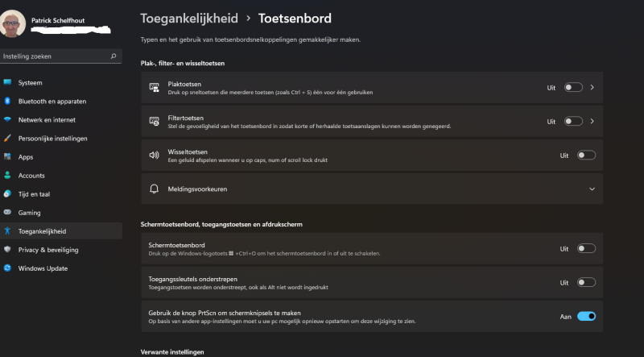Open Plaktoetsen details with arrow chevron
The width and height of the screenshot is (644, 357).
pyautogui.click(x=592, y=87)
